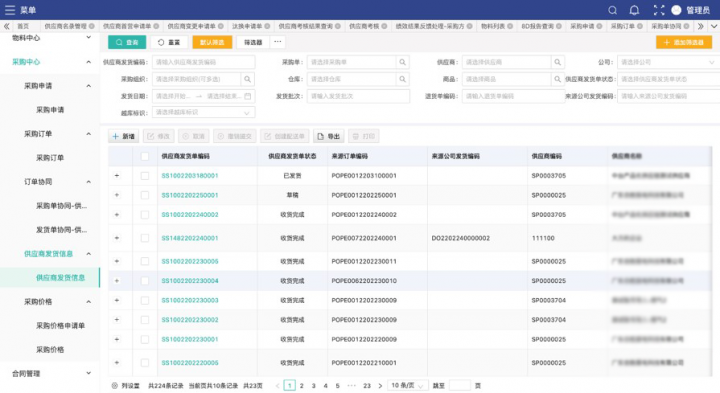Click search icon in 采购单 field
The image size is (720, 393).
coord(402,62)
